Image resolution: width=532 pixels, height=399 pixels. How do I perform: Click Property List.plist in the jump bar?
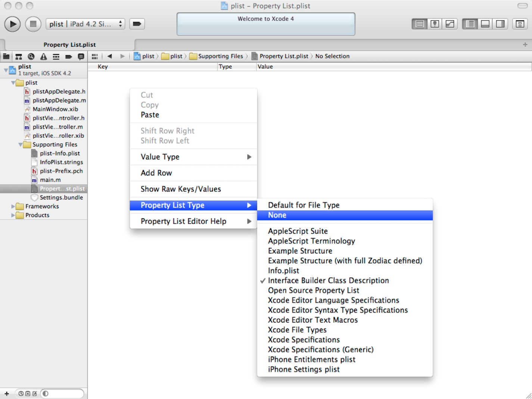click(280, 56)
